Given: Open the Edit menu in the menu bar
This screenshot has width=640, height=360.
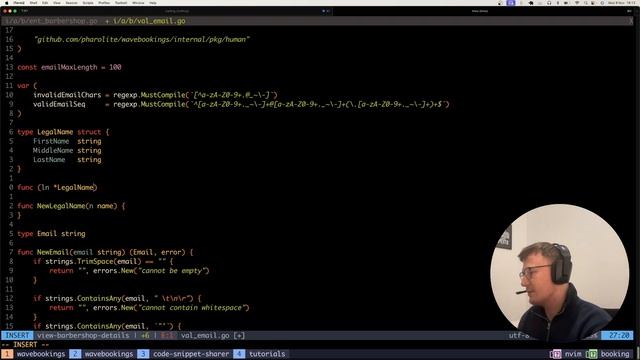Looking at the screenshot, I should point(45,3).
